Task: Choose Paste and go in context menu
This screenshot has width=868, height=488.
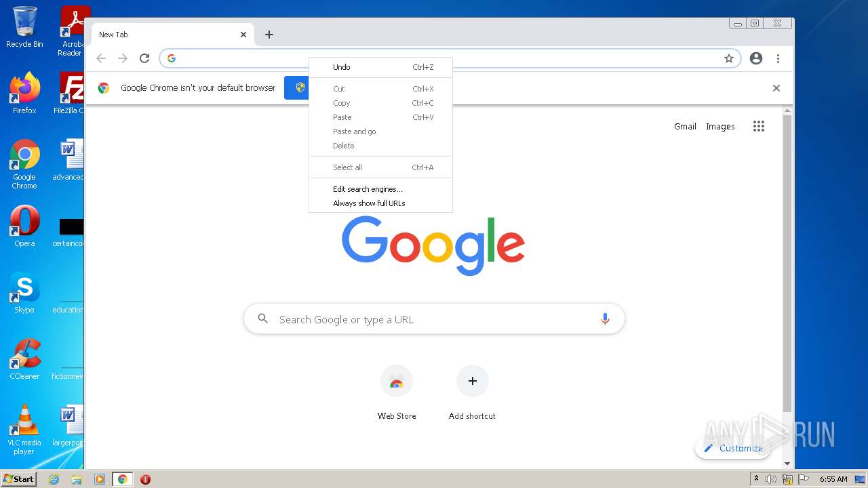Action: pos(380,131)
